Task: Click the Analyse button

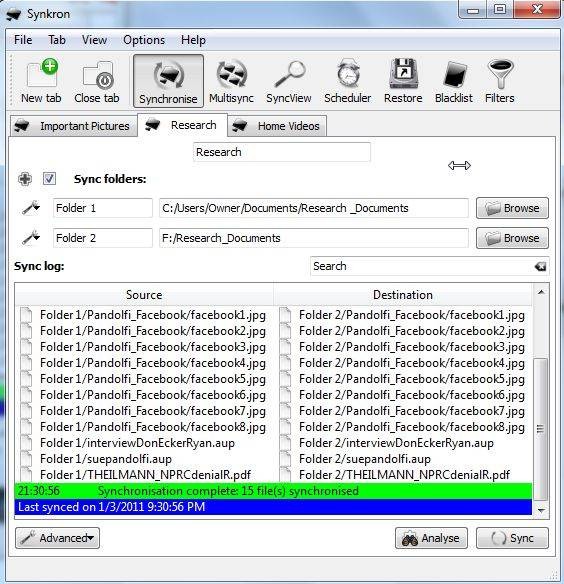Action: [431, 538]
